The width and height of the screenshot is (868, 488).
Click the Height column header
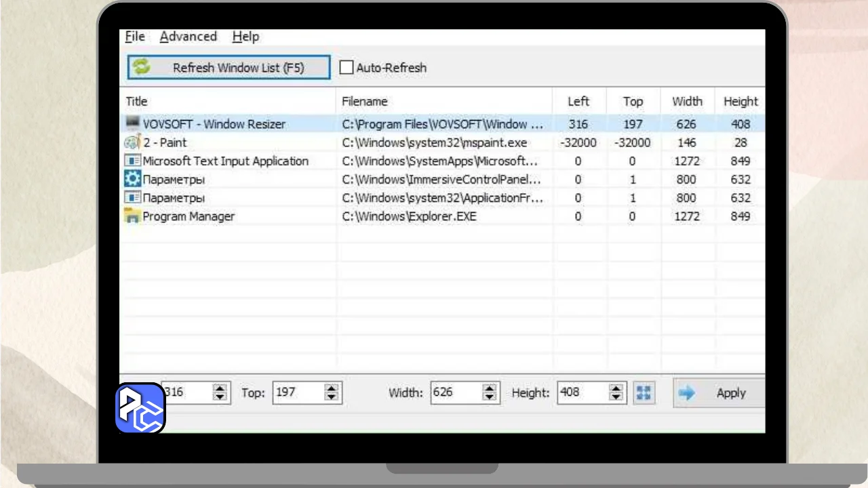[740, 101]
